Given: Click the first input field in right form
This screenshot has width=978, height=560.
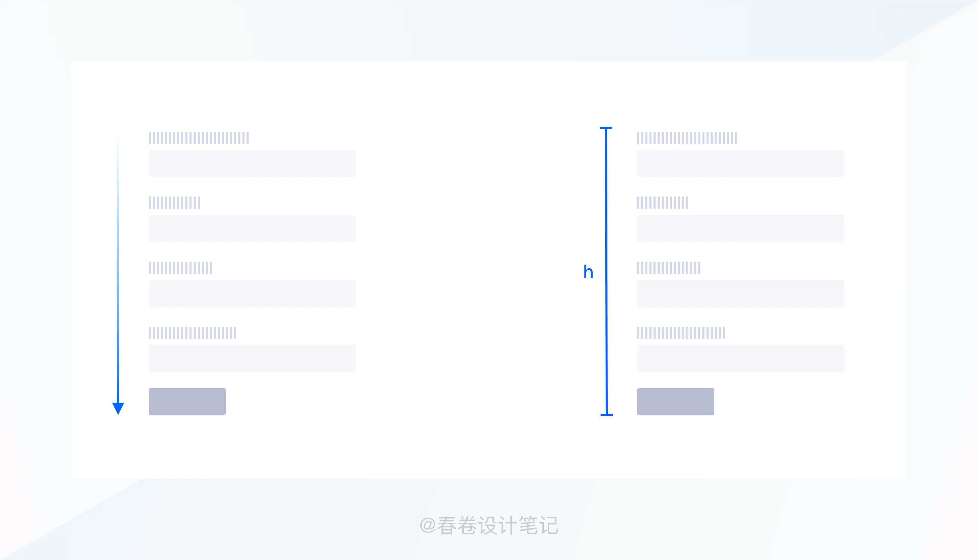Looking at the screenshot, I should click(x=741, y=163).
